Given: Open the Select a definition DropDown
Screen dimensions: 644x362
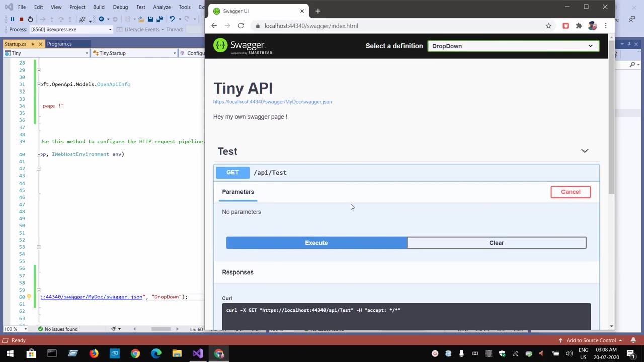Looking at the screenshot, I should point(513,46).
